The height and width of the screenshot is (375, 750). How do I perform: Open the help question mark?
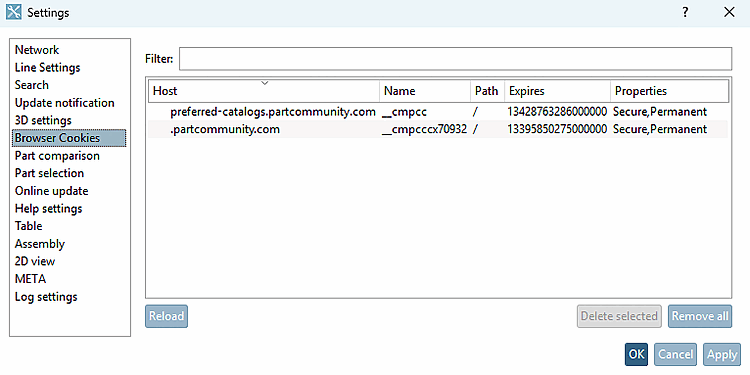pos(685,12)
